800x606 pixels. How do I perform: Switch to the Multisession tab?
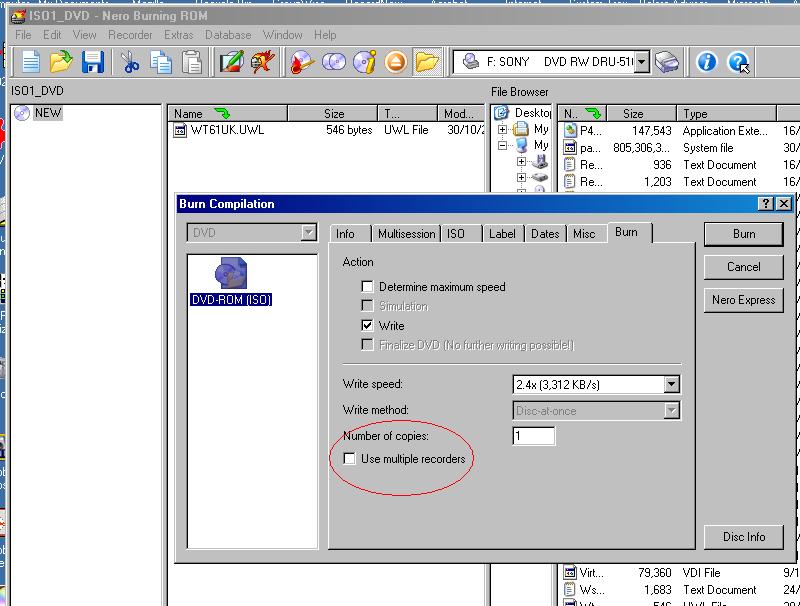(407, 234)
